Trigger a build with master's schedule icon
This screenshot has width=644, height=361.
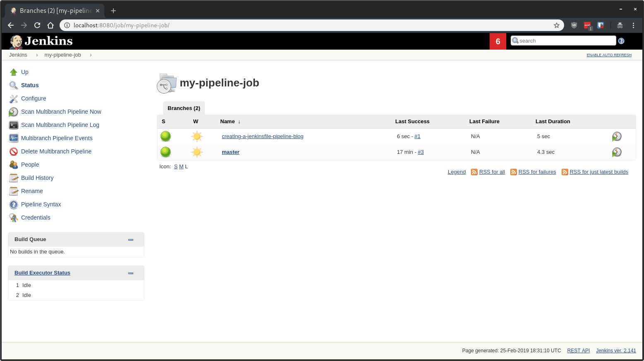pos(617,152)
